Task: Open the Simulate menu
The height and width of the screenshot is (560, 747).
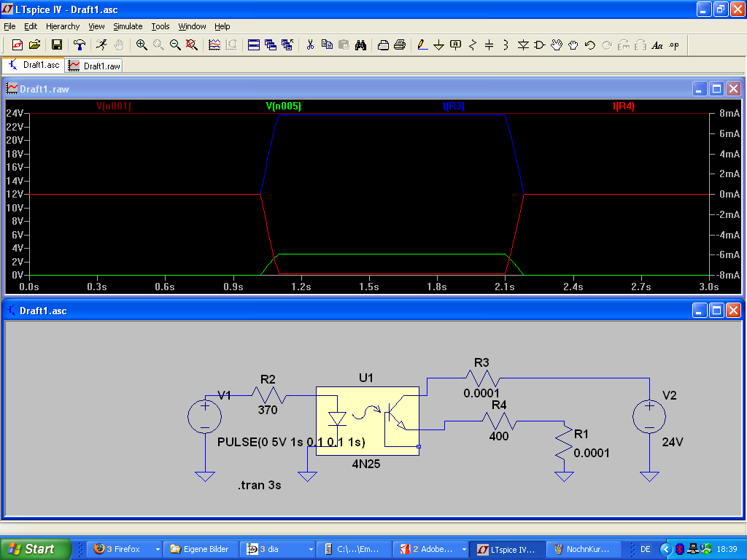Action: coord(128,26)
